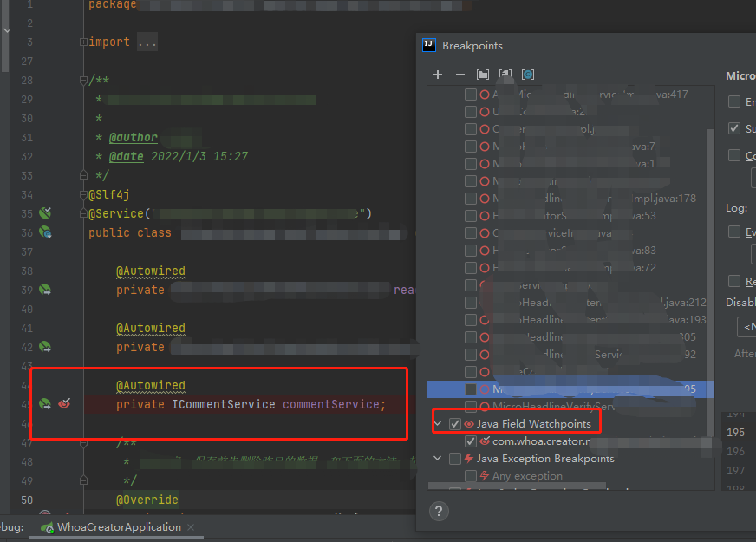Click the autowired gutter icon on line 39
Image resolution: width=756 pixels, height=542 pixels.
click(x=45, y=290)
